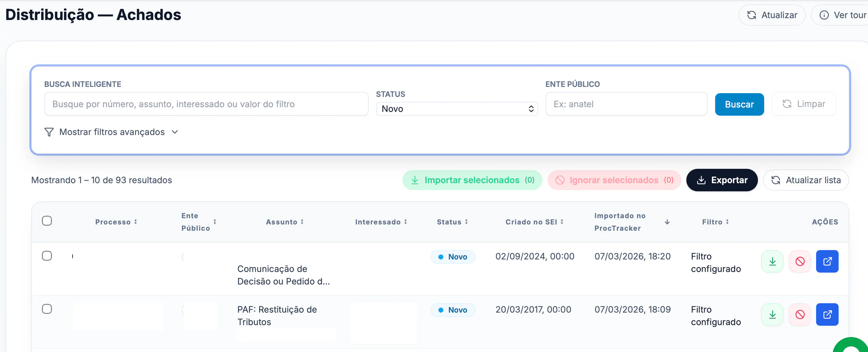Click the 'Comunicação de Decisão ou Pedido d...' text

coord(283,275)
